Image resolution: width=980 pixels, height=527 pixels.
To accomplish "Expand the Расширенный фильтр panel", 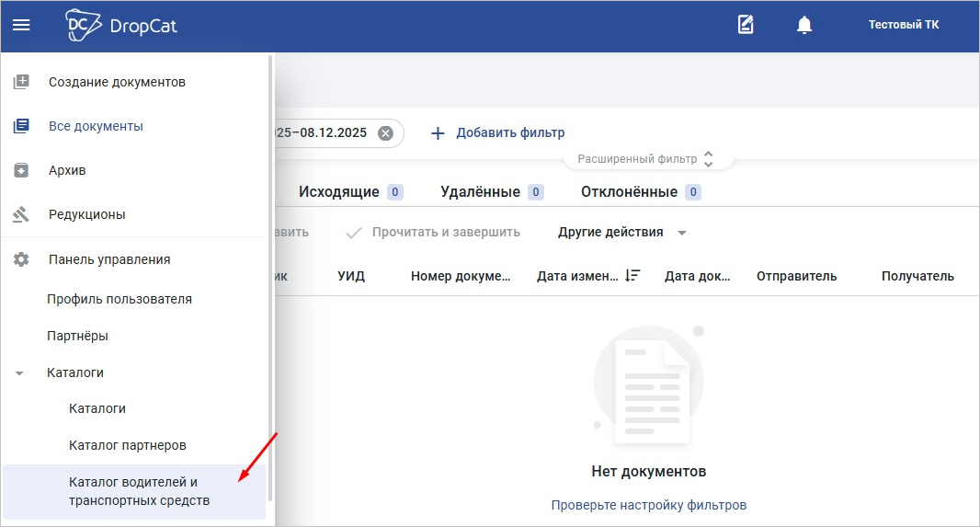I will coord(648,159).
